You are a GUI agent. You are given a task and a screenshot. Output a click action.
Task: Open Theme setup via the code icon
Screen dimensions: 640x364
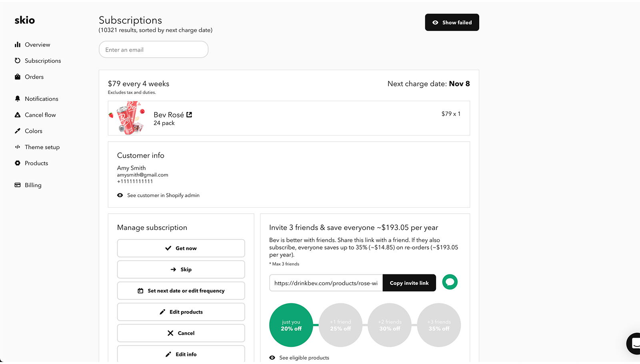[x=18, y=147]
